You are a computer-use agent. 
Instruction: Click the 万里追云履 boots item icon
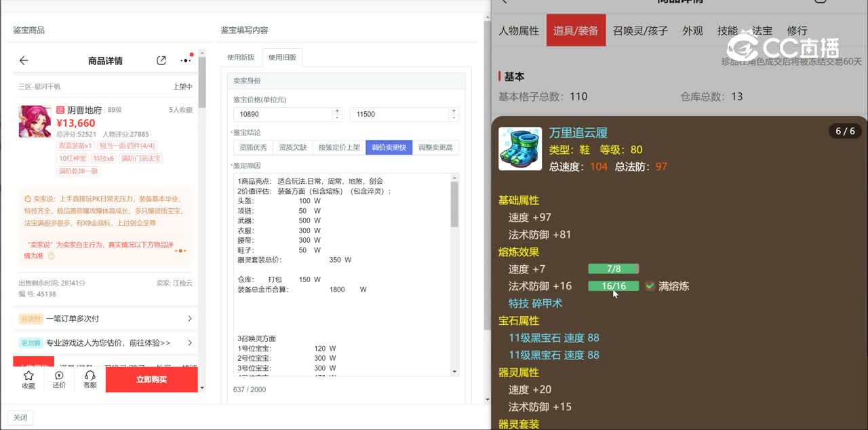click(x=520, y=149)
